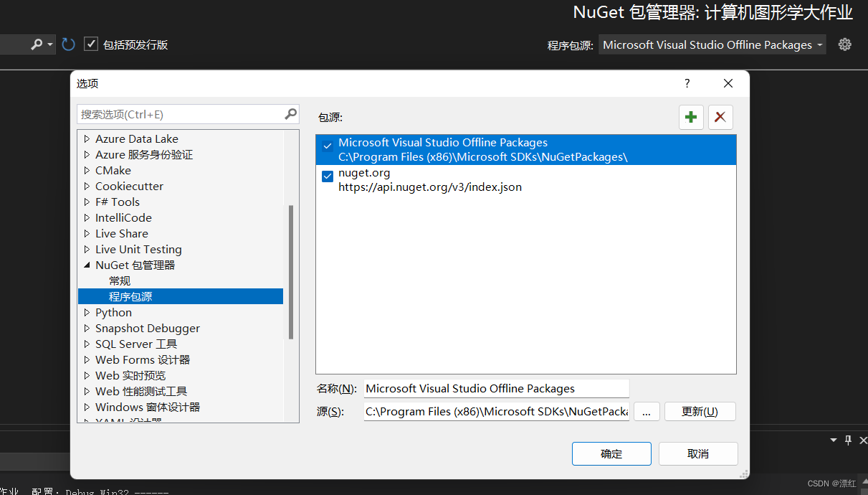Viewport: 868px width, 495px height.
Task: Disable the nuget.org package source checkbox
Action: (328, 176)
